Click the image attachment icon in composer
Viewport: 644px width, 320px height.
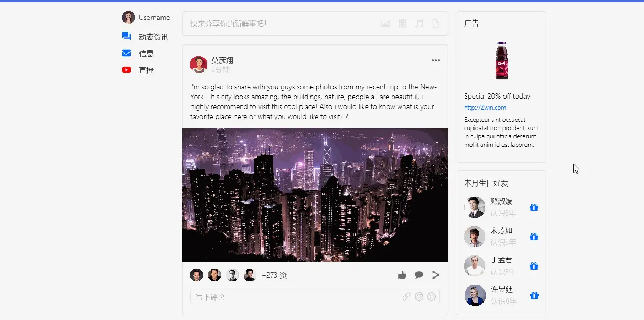[385, 24]
